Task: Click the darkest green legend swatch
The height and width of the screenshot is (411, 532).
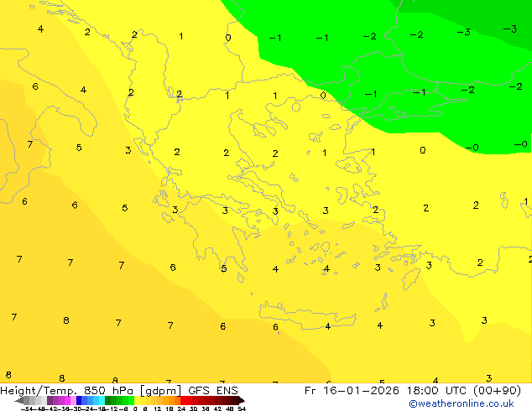Action: (x=108, y=400)
